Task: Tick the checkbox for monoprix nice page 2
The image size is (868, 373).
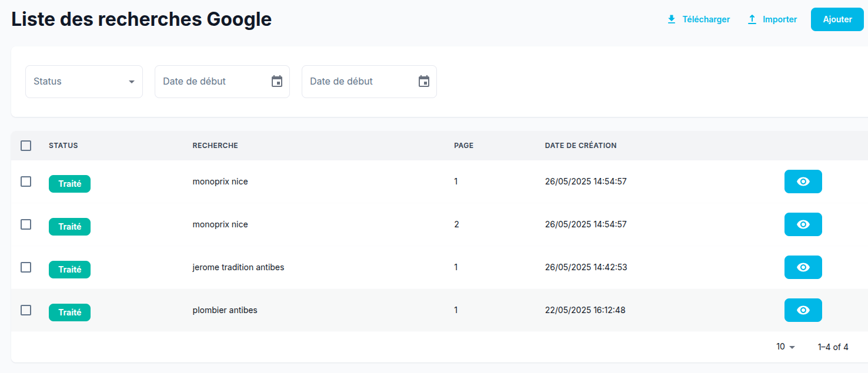Action: pos(26,224)
